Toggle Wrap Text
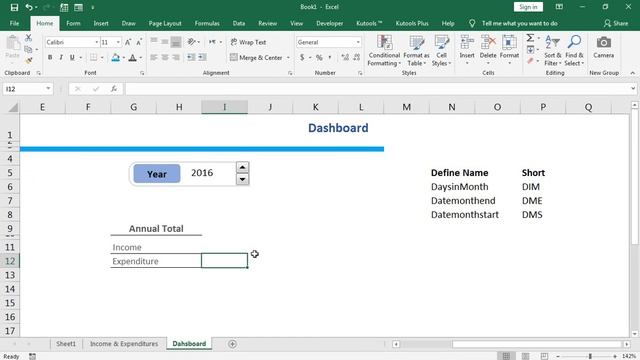640x360 pixels. point(248,42)
